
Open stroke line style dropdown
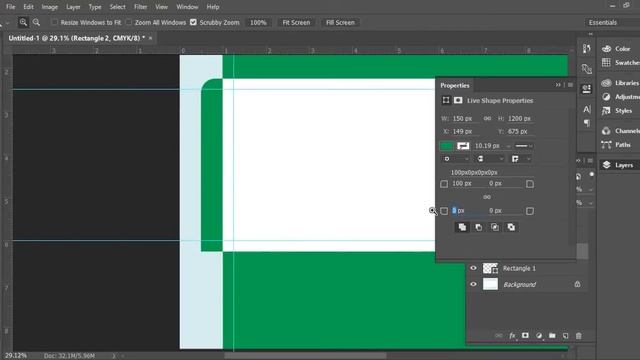coord(524,146)
